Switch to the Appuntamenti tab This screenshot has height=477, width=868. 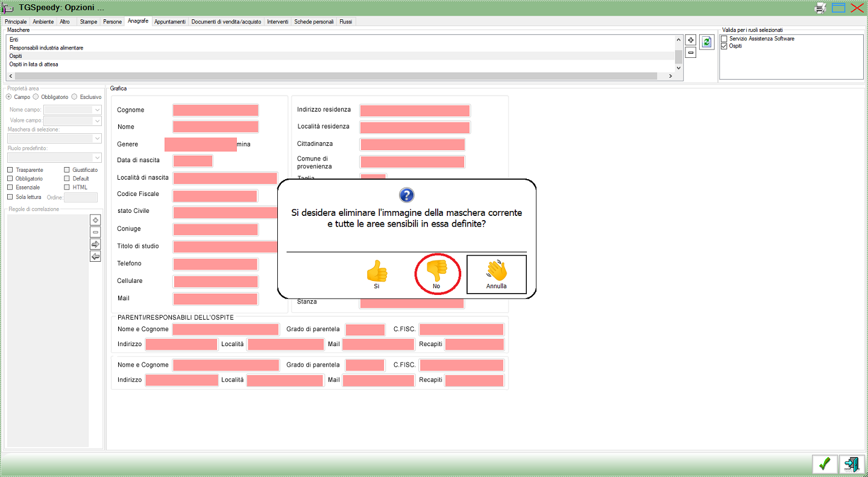point(169,22)
